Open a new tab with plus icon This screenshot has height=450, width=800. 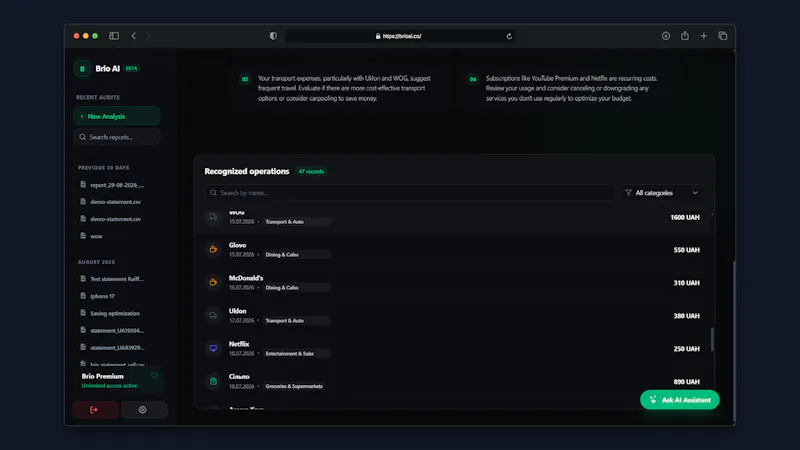[704, 36]
